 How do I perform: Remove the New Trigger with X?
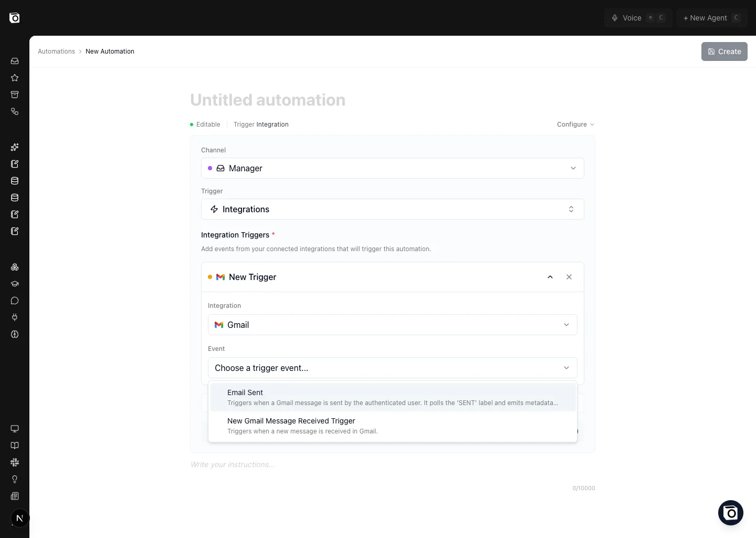(x=569, y=277)
